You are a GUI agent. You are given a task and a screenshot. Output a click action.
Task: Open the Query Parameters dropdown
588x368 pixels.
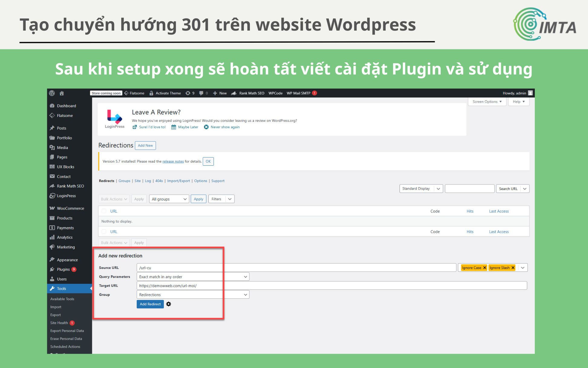193,277
